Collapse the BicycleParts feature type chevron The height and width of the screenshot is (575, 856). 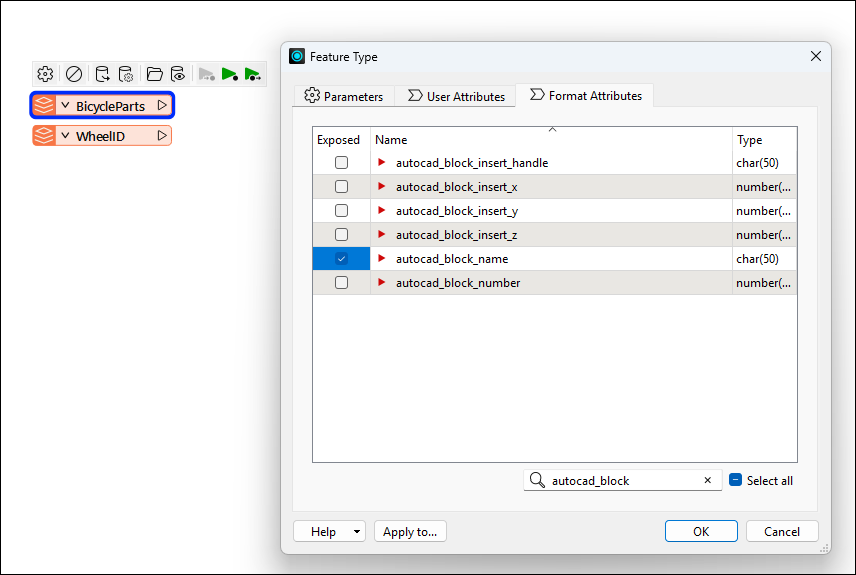coord(65,105)
